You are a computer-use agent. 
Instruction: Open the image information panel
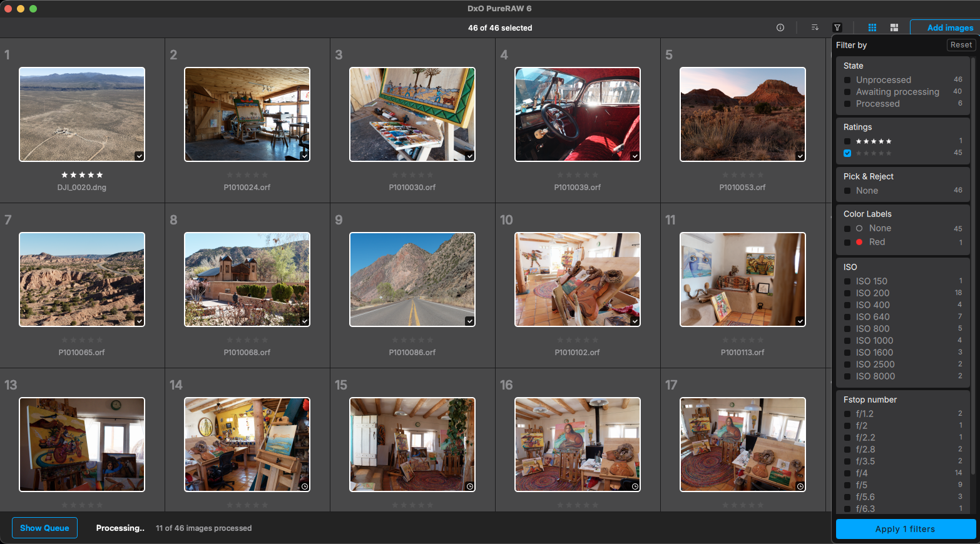click(x=780, y=28)
